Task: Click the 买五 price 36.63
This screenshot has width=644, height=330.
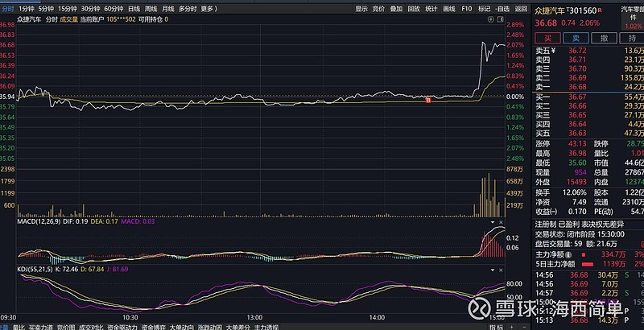Action: tap(577, 133)
